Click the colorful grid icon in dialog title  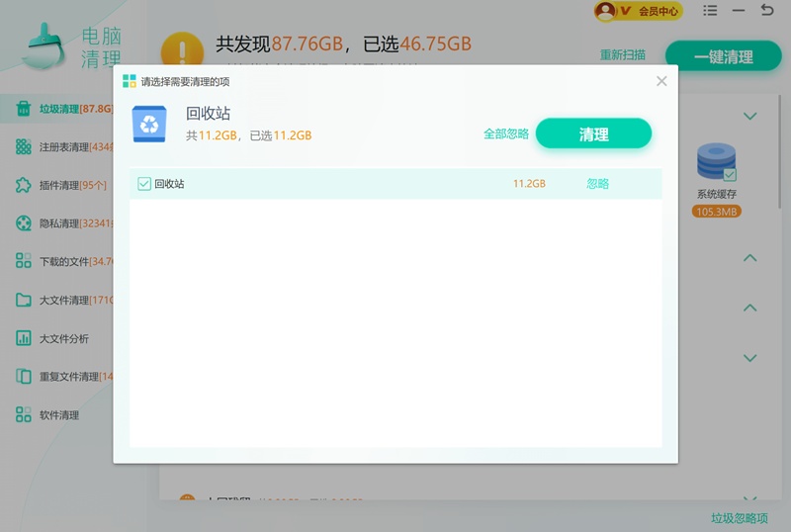coord(130,81)
